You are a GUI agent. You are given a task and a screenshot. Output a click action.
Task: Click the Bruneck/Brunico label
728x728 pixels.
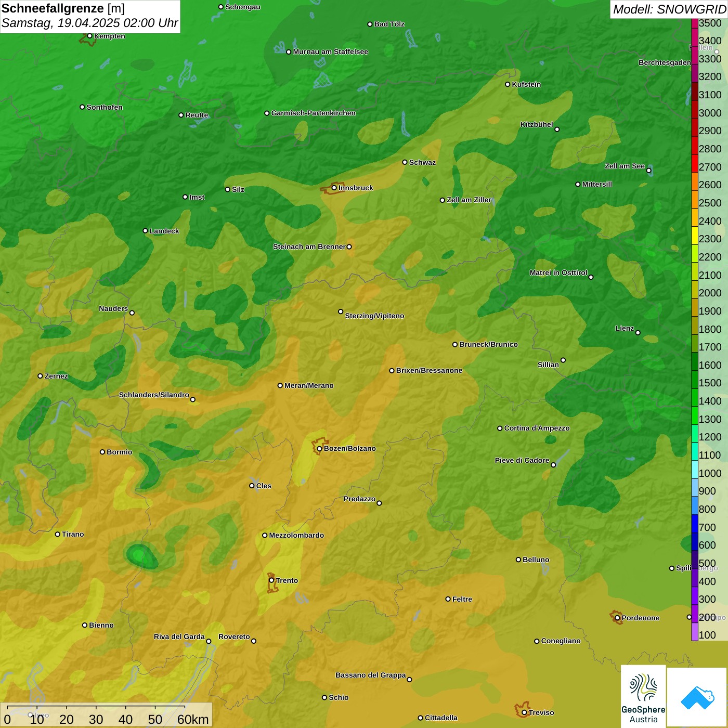tap(488, 344)
